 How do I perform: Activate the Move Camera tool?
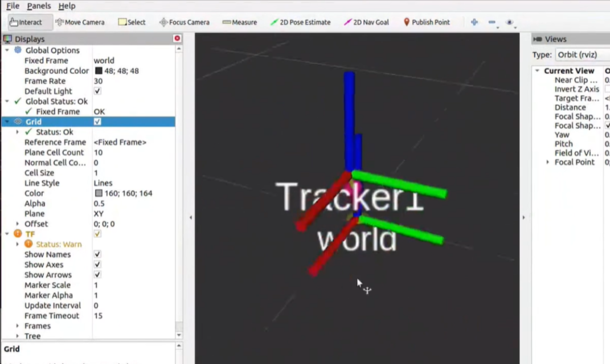(80, 22)
